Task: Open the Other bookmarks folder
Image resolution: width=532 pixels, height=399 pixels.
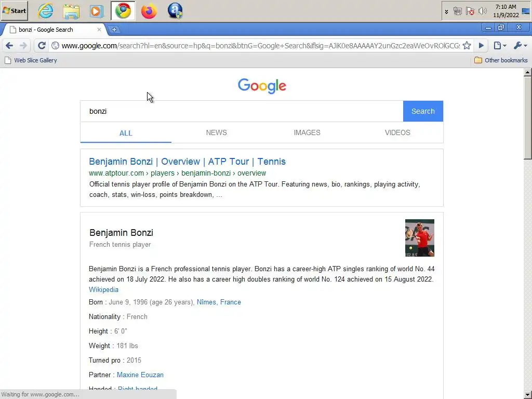Action: pos(501,60)
